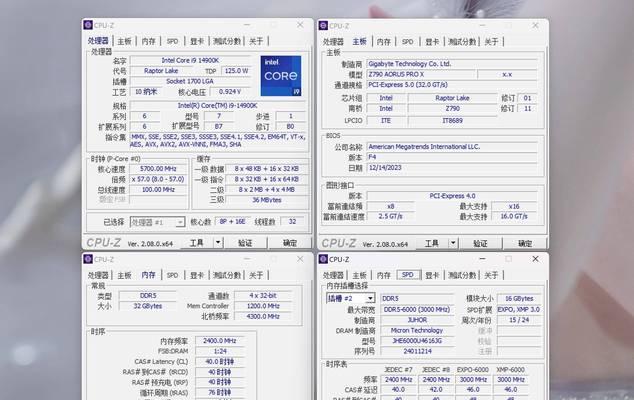Select 测试分数 tab in the processor window
634x400 pixels.
coord(227,41)
